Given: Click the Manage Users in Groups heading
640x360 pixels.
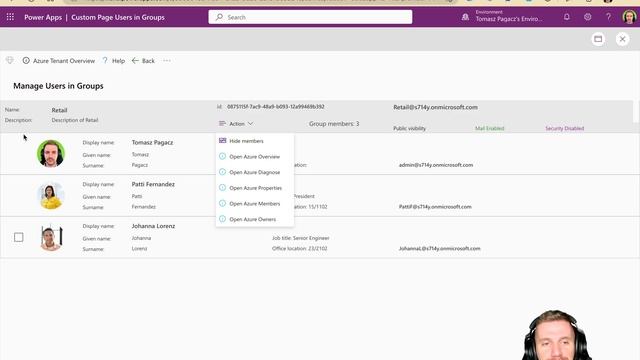Looking at the screenshot, I should point(58,86).
